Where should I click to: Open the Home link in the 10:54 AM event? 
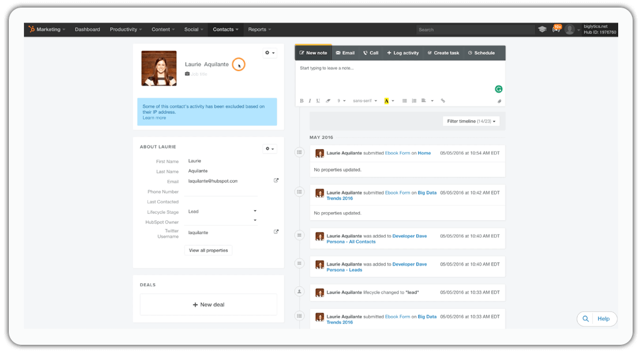tap(424, 153)
